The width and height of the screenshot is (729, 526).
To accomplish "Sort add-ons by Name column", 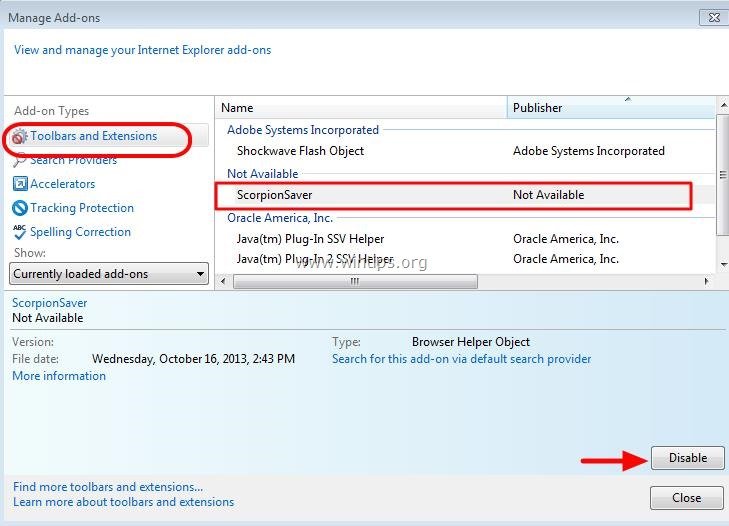I will pos(360,108).
